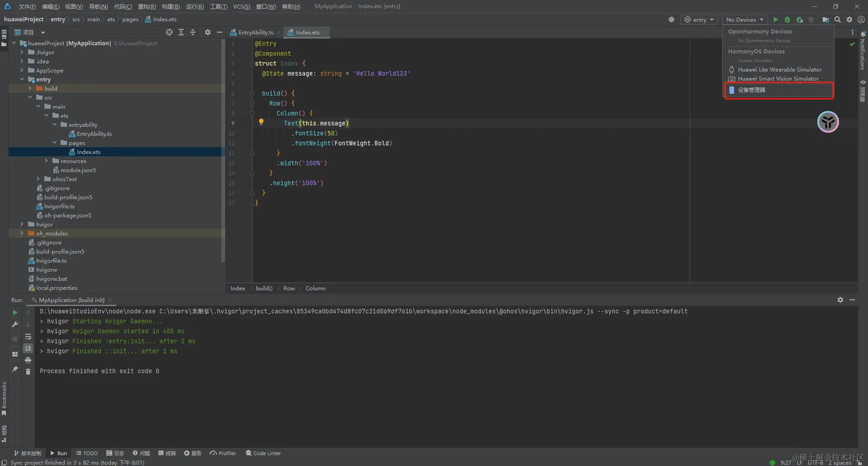
Task: Click the print icon in Run panel
Action: coord(28,360)
